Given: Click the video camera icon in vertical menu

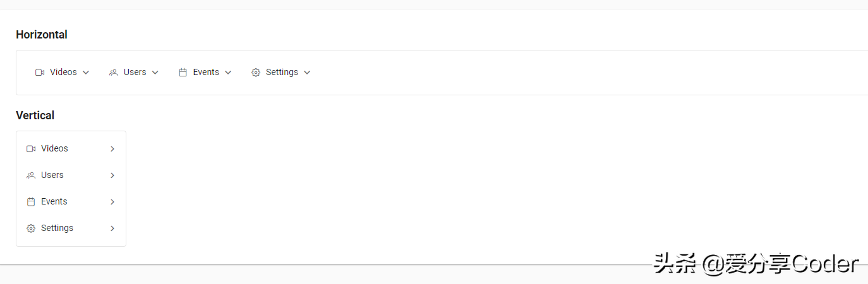Looking at the screenshot, I should (31, 149).
